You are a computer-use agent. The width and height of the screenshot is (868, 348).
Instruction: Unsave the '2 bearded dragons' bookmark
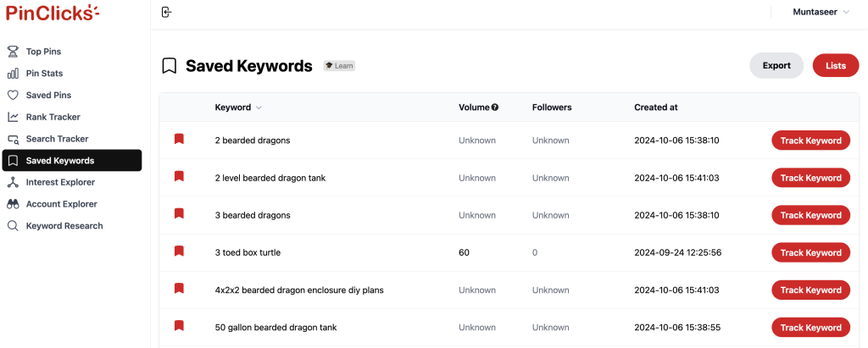point(179,139)
